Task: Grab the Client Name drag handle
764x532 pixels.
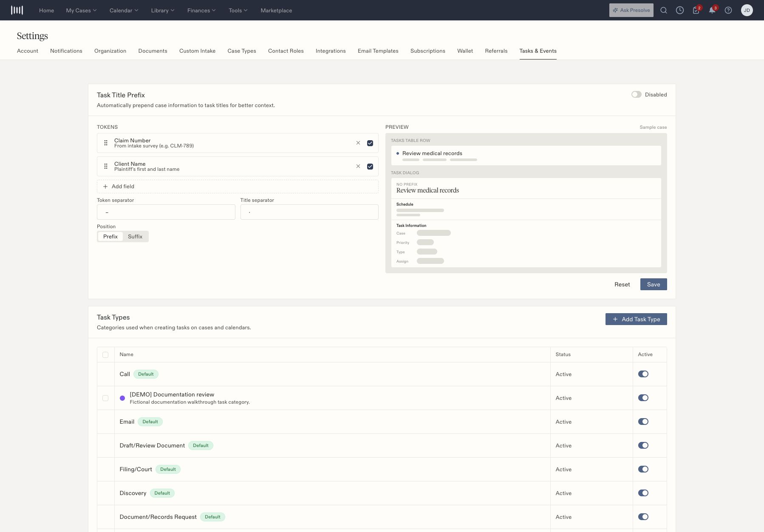Action: 106,167
